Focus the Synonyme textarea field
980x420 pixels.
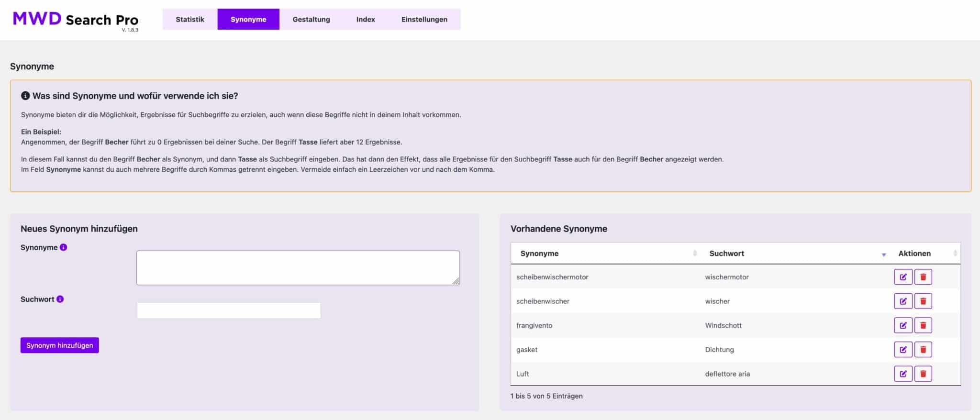298,268
